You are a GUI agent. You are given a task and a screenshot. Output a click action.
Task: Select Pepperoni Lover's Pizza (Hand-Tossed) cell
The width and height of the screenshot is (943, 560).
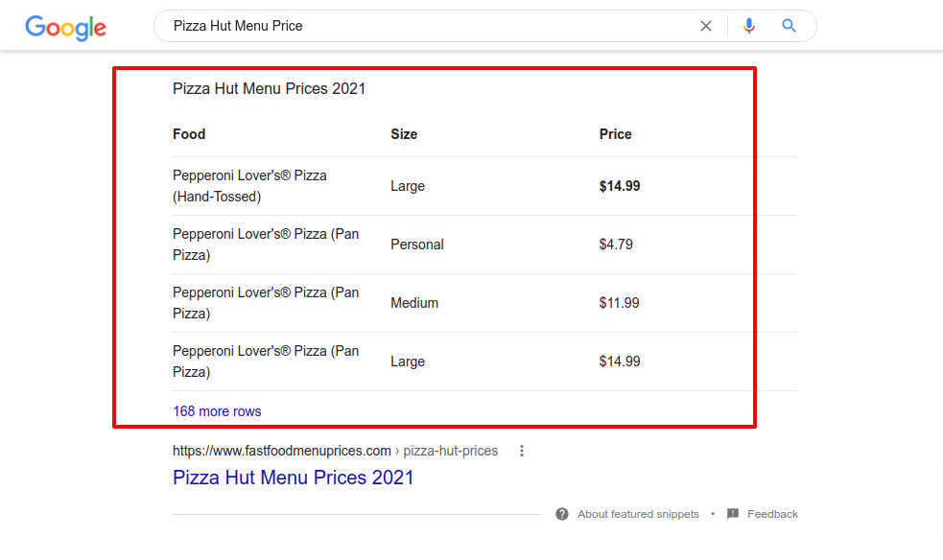249,186
